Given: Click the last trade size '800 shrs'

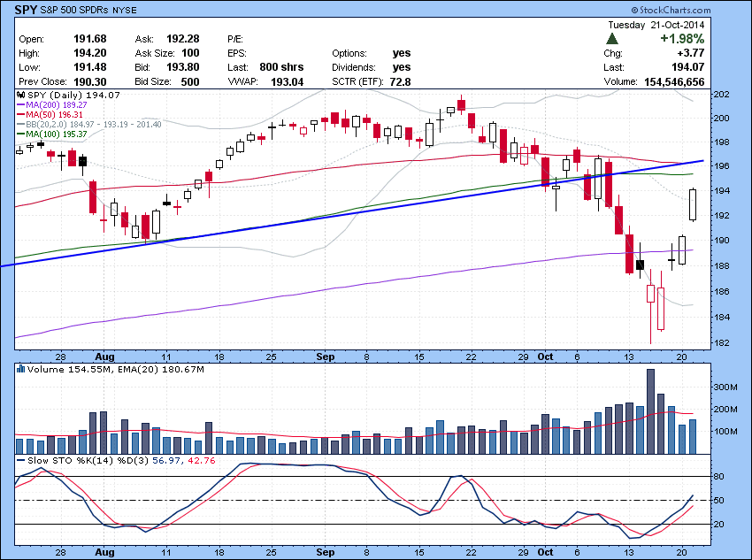Looking at the screenshot, I should click(x=281, y=67).
